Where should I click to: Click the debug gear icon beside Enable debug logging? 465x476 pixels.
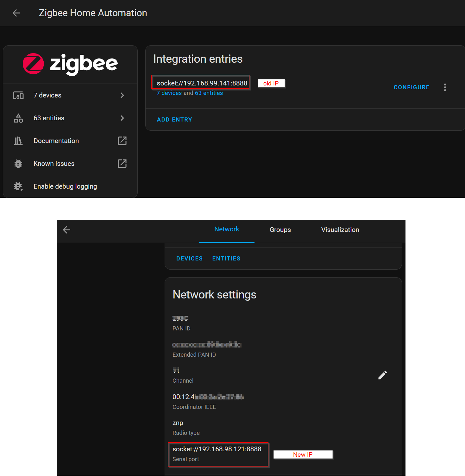click(x=18, y=186)
